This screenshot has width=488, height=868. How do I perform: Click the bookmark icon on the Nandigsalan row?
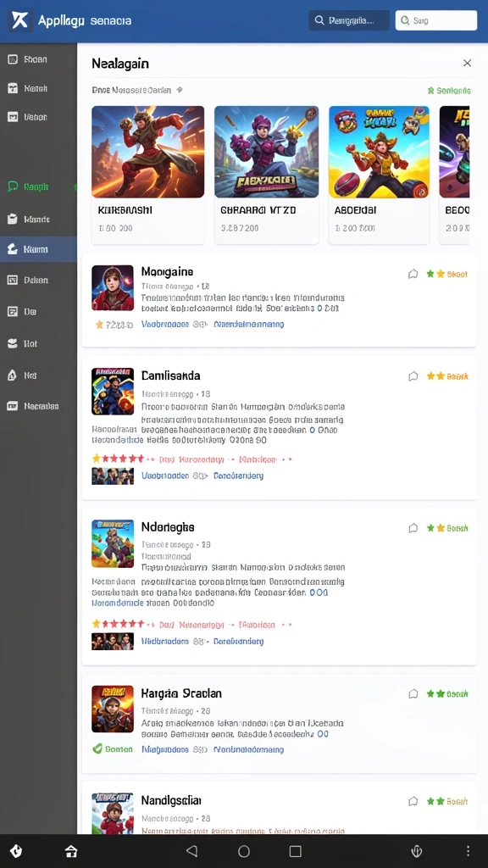[x=413, y=801]
